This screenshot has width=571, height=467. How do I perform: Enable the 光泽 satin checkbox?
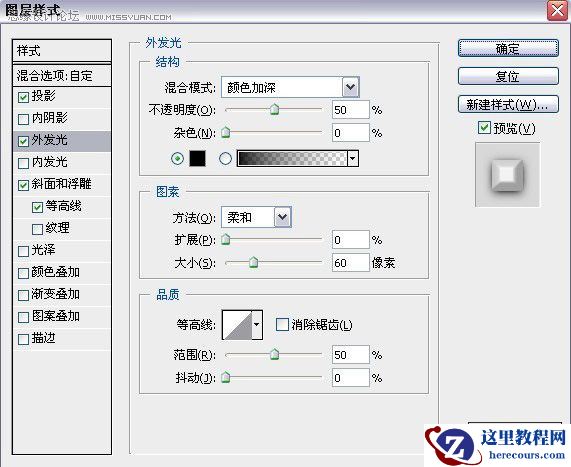[23, 251]
